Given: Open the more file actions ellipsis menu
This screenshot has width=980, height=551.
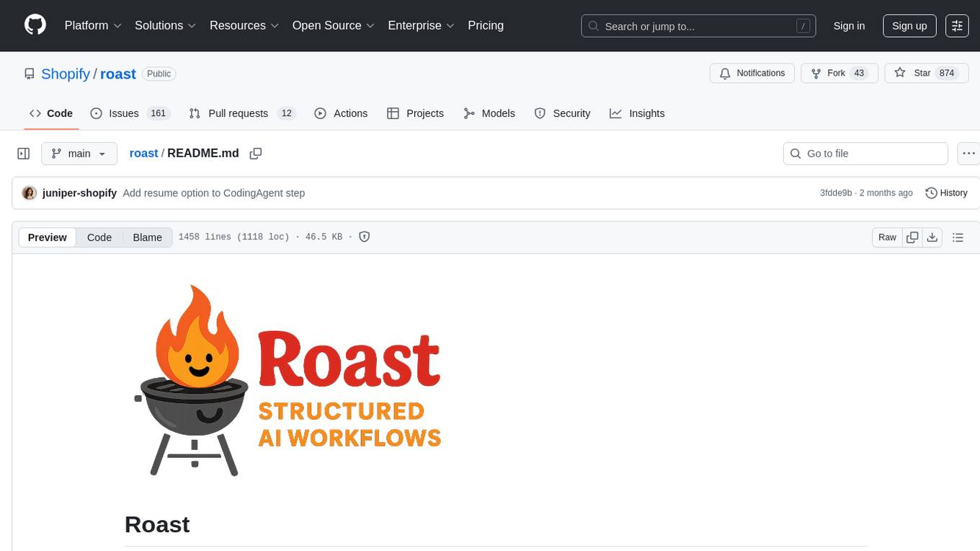Looking at the screenshot, I should click(x=968, y=154).
